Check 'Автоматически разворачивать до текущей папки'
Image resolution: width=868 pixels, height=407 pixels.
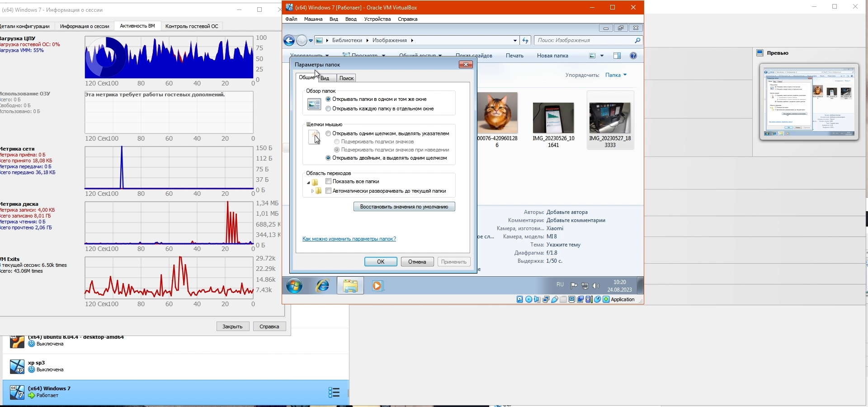tap(329, 191)
